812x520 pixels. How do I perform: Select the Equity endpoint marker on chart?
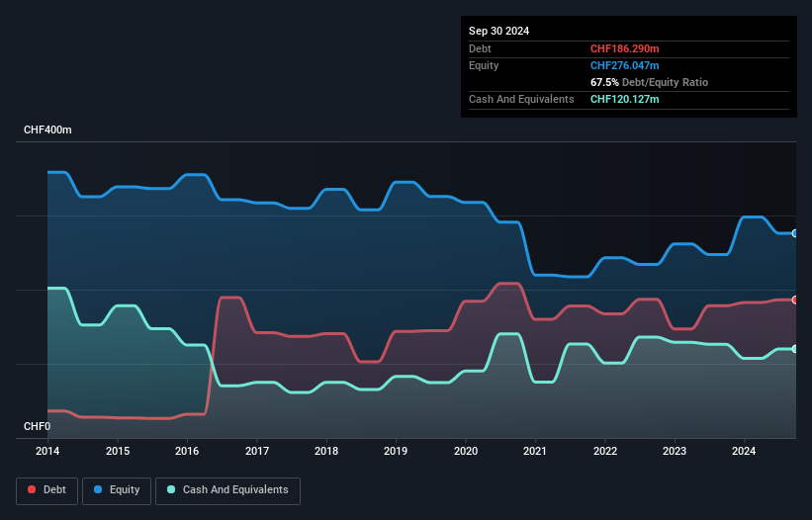(x=795, y=233)
